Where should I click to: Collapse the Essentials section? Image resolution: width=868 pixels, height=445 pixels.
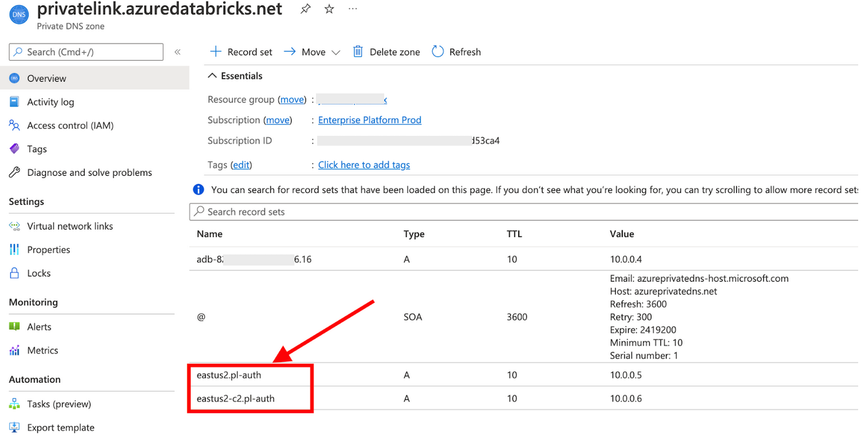212,76
